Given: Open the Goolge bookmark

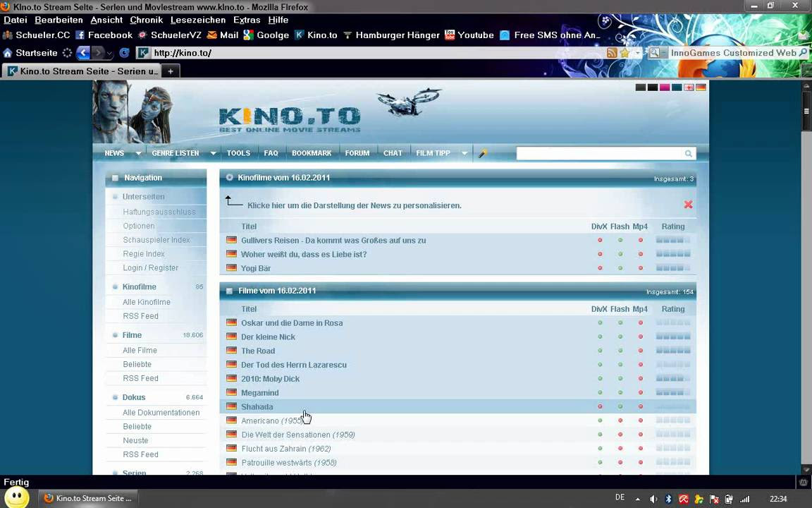Looking at the screenshot, I should (x=266, y=35).
